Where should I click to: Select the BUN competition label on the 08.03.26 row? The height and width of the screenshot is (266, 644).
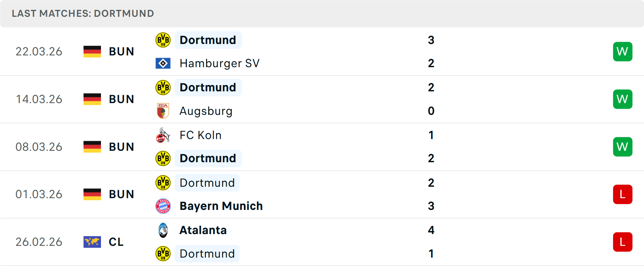coord(121,146)
